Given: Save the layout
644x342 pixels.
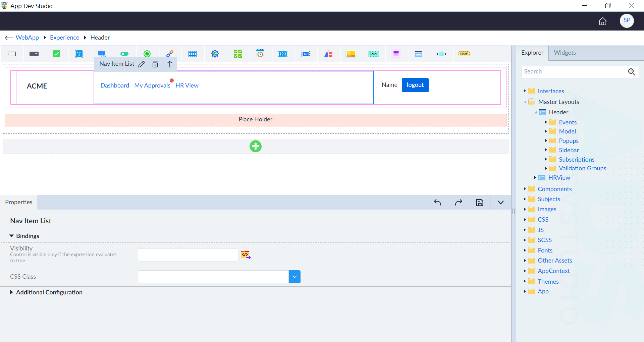Looking at the screenshot, I should pos(480,202).
